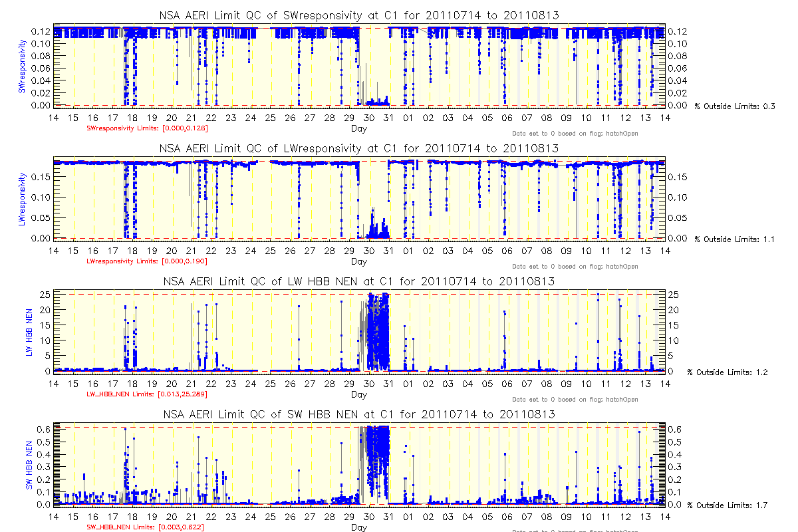
Task: Click the blue LWresponsivity y-axis label
Action: [22, 199]
